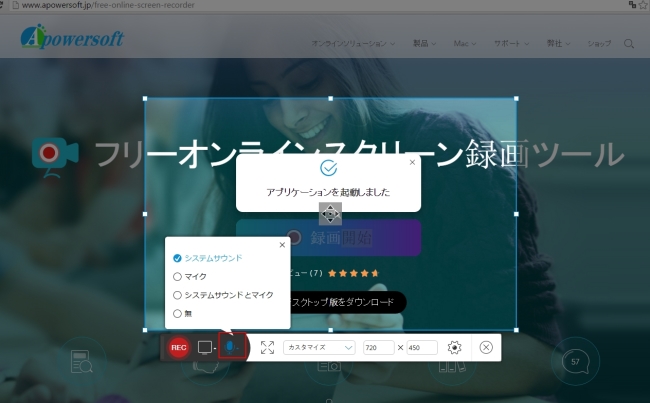Expand 弊社 navigation menu
This screenshot has width=650, height=403.
[x=558, y=44]
